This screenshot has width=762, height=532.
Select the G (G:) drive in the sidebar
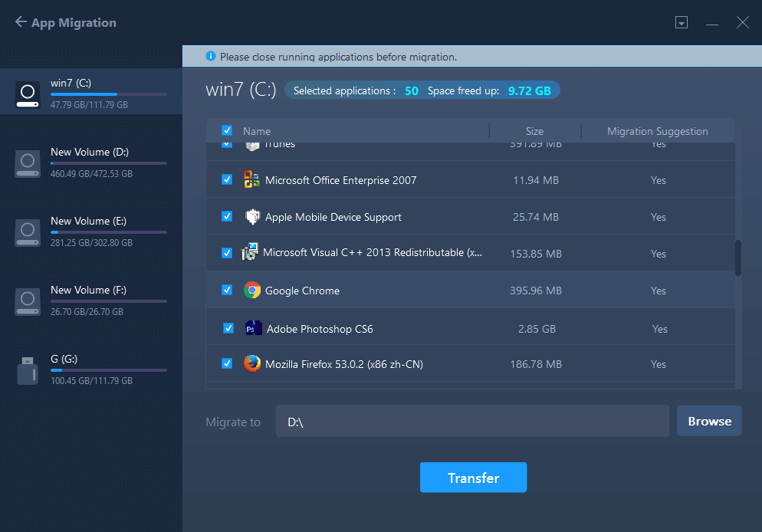point(91,370)
